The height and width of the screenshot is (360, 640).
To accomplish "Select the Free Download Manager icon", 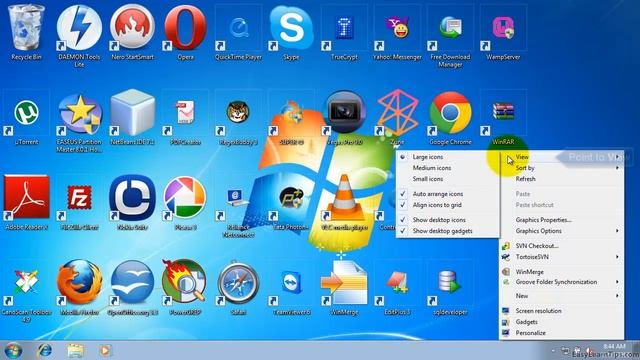I will tap(450, 29).
